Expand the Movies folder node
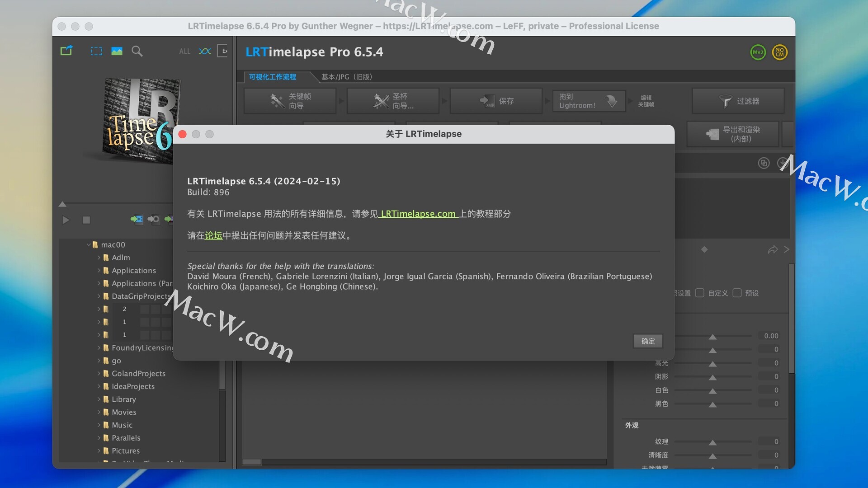The width and height of the screenshot is (868, 488). [99, 412]
